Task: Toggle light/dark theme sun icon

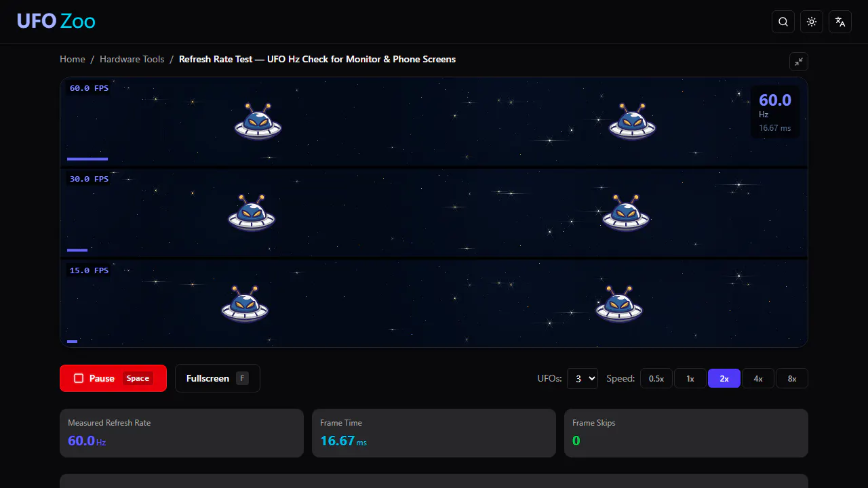Action: pyautogui.click(x=812, y=22)
